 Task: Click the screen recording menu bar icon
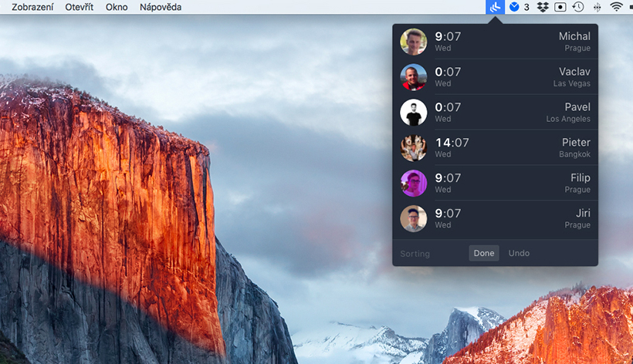coord(560,7)
